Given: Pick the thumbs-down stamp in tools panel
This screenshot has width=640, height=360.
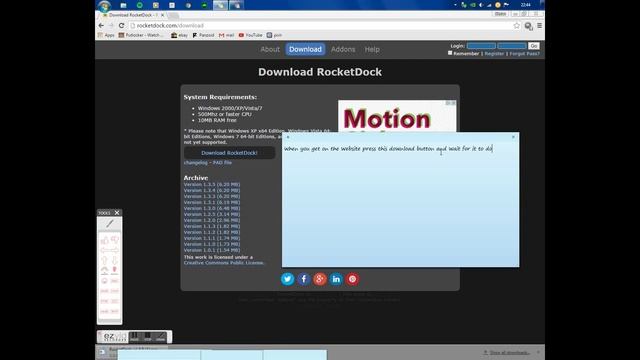Looking at the screenshot, I should 115,240.
